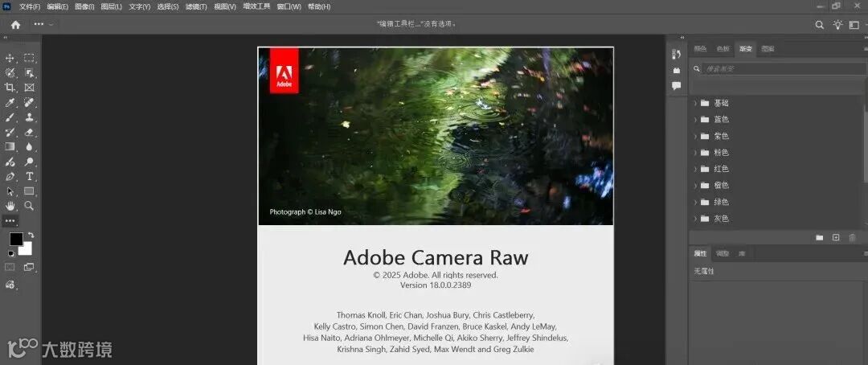868x365 pixels.
Task: Open the 图像(I) menu
Action: (x=84, y=6)
